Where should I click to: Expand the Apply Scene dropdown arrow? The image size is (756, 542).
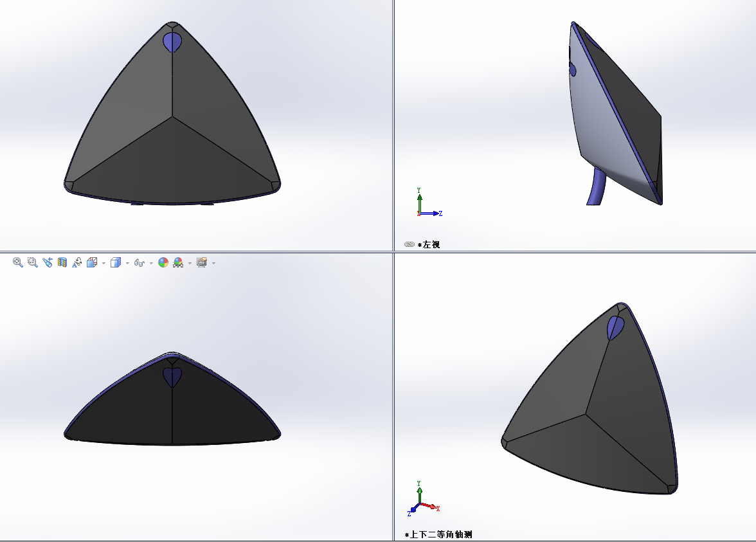point(190,263)
